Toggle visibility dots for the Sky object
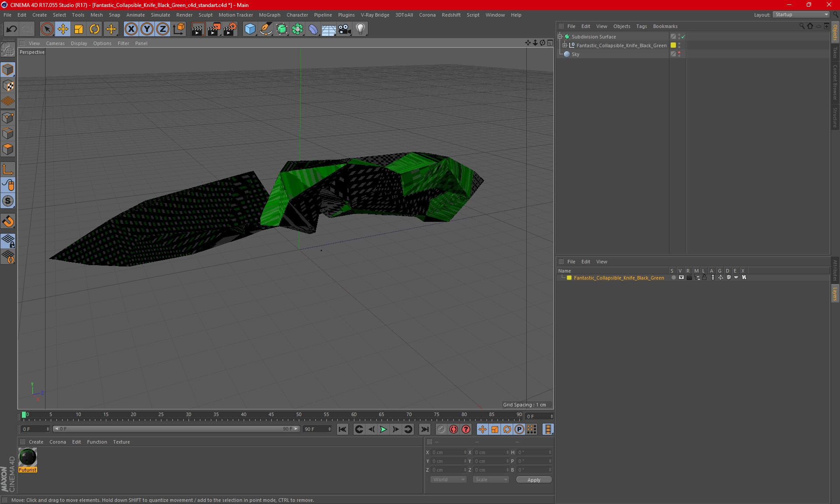This screenshot has height=504, width=840. (679, 54)
